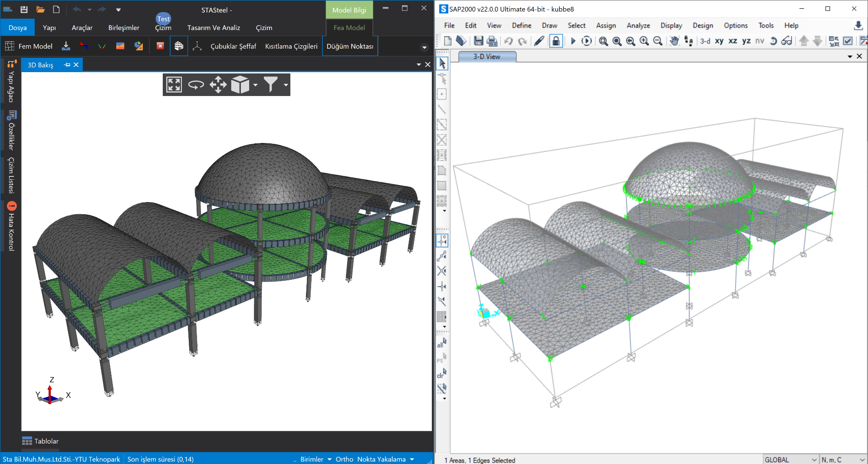
Task: Click the fit-to-screen icon in 3D Bakış
Action: point(174,85)
